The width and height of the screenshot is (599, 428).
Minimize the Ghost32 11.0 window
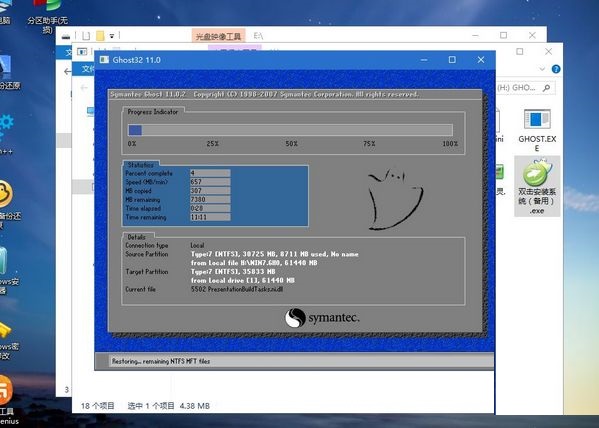[424, 60]
